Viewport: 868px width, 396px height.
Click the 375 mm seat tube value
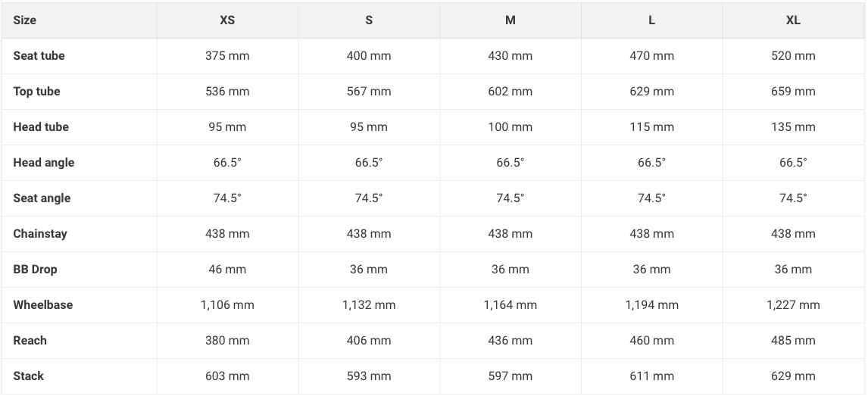tap(227, 56)
